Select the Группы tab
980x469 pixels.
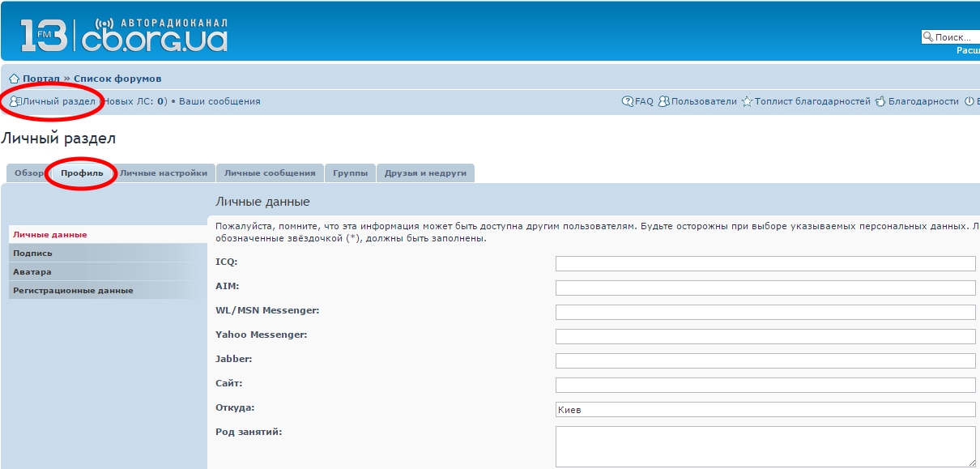click(x=350, y=173)
